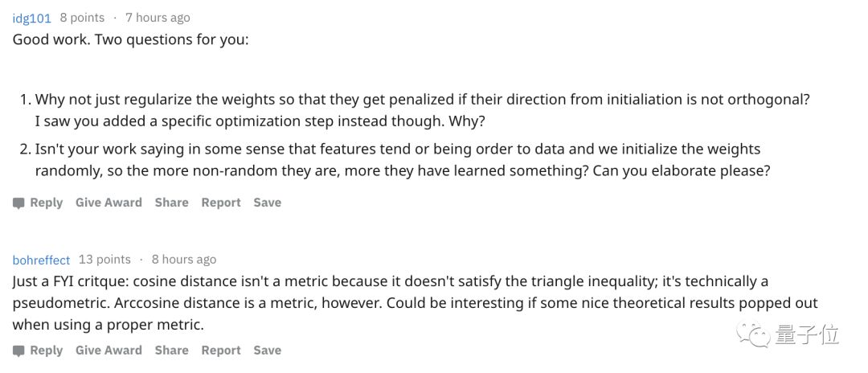Save idg101's comment
This screenshot has height=373, width=868.
click(267, 203)
